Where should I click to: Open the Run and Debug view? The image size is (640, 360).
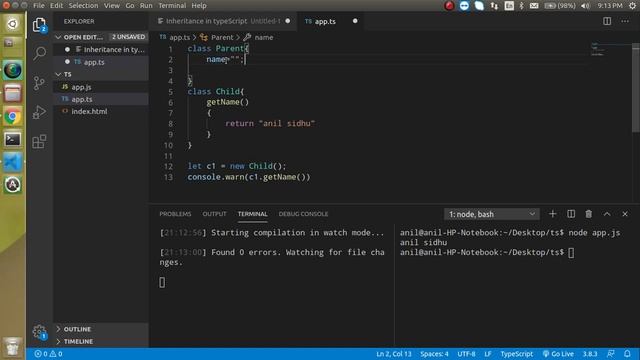tap(39, 112)
